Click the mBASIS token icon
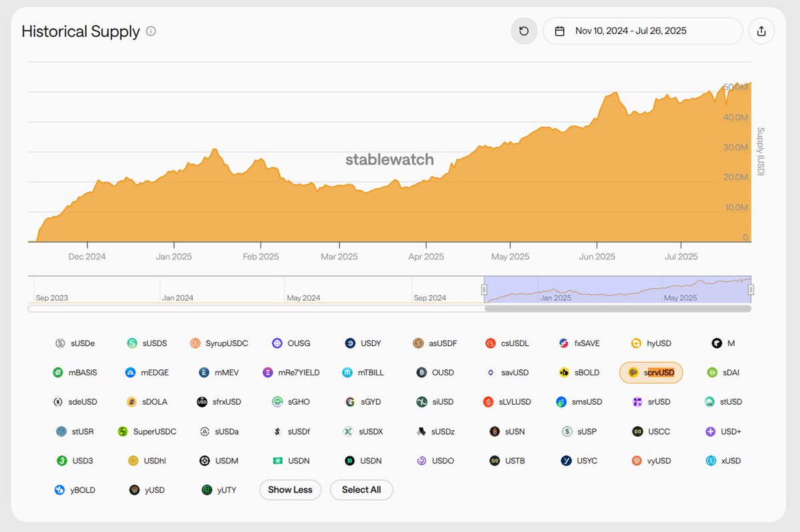 [x=58, y=373]
